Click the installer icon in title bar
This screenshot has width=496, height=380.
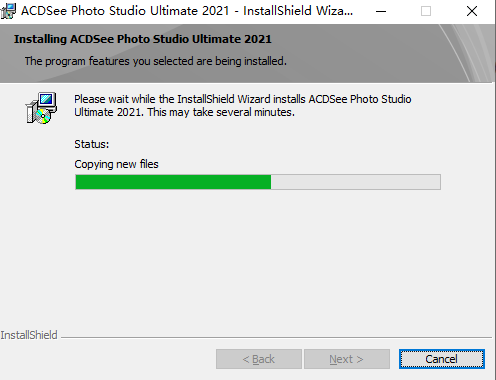8,11
